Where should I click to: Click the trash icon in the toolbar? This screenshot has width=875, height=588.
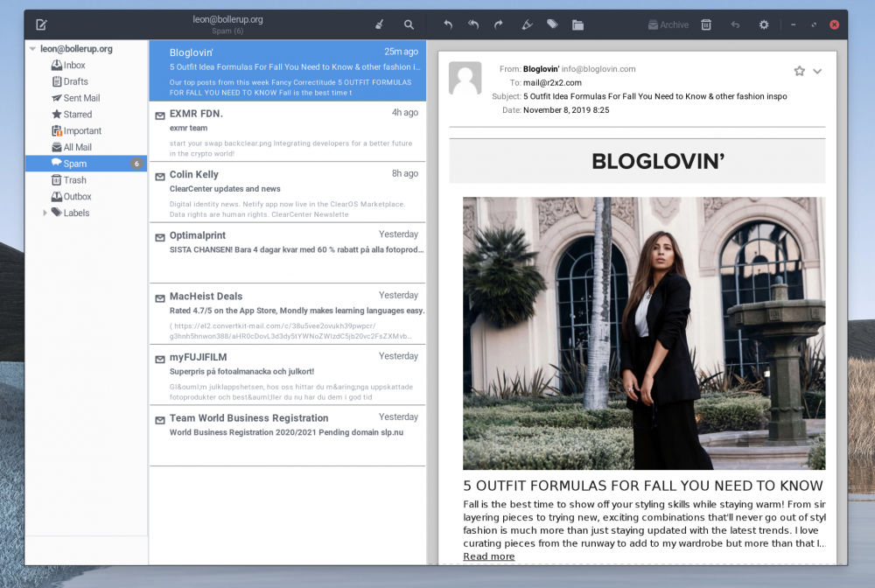click(x=706, y=24)
